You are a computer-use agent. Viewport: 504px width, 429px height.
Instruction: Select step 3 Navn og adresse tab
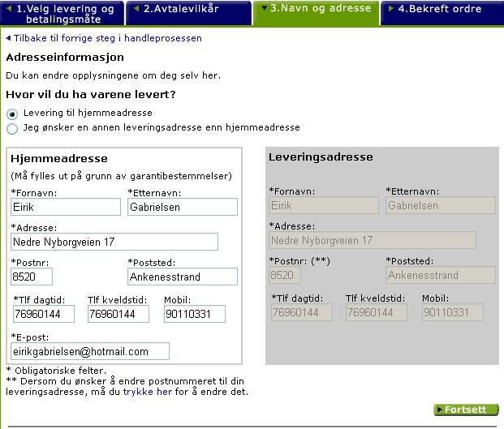click(316, 13)
